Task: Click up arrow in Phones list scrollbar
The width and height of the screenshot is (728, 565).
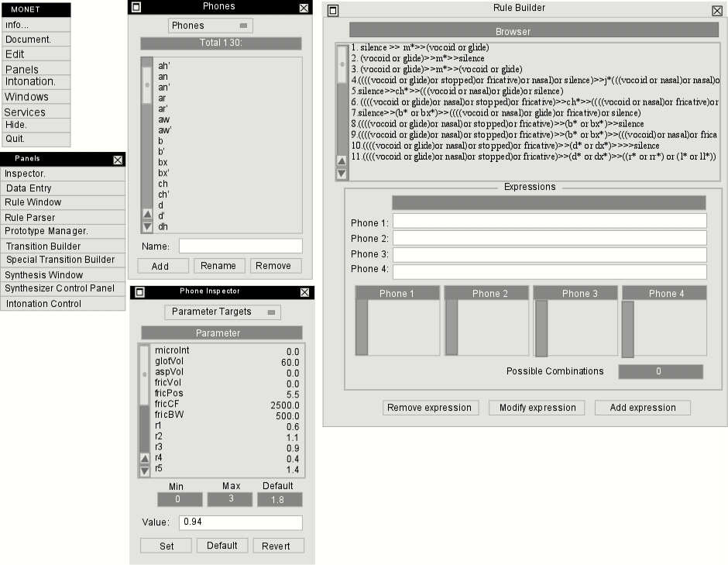Action: (147, 214)
